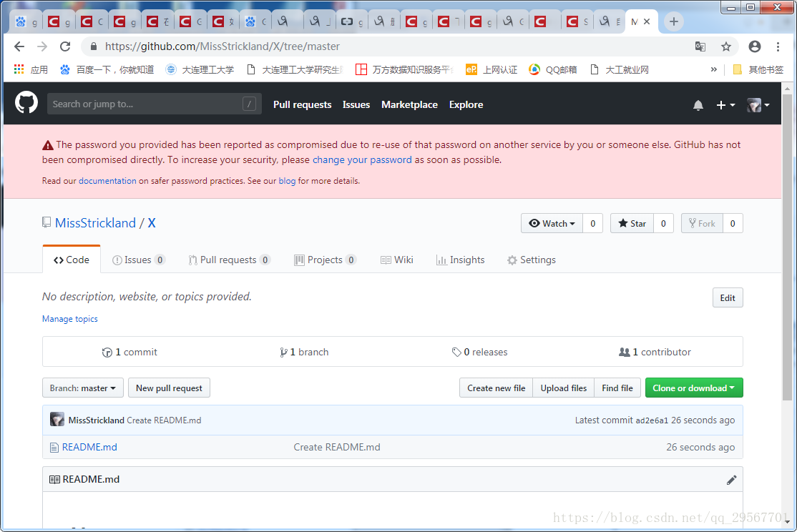Click the apps grid bookmark icon
The width and height of the screenshot is (797, 532).
[19, 69]
